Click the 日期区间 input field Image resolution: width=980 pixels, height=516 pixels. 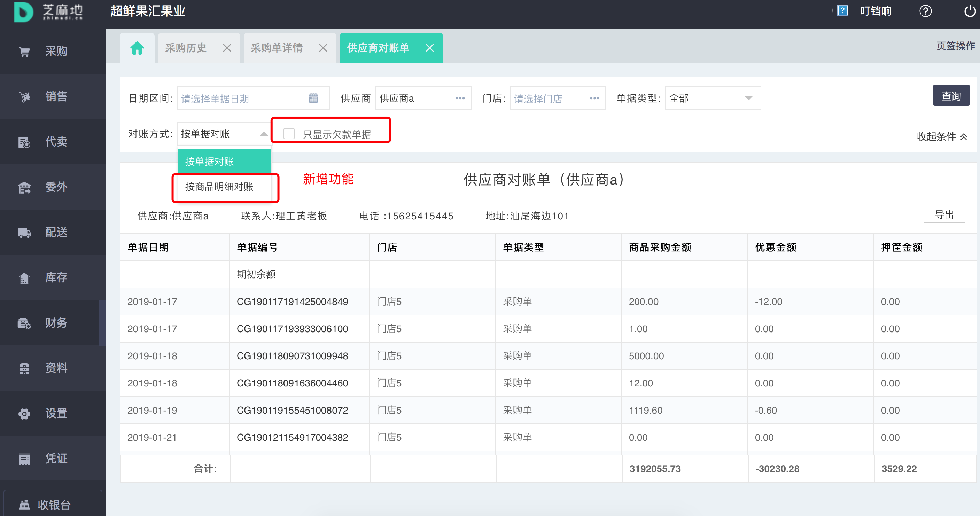pyautogui.click(x=254, y=98)
